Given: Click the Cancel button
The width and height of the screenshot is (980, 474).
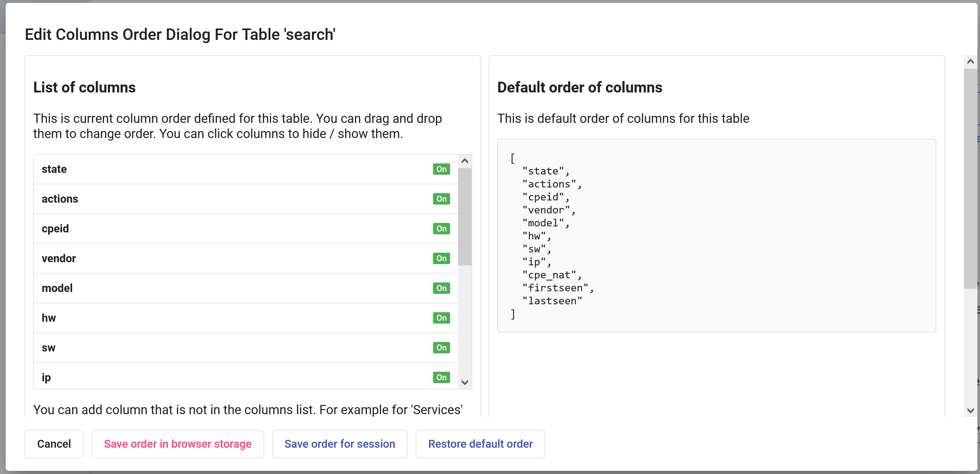Looking at the screenshot, I should pyautogui.click(x=54, y=444).
